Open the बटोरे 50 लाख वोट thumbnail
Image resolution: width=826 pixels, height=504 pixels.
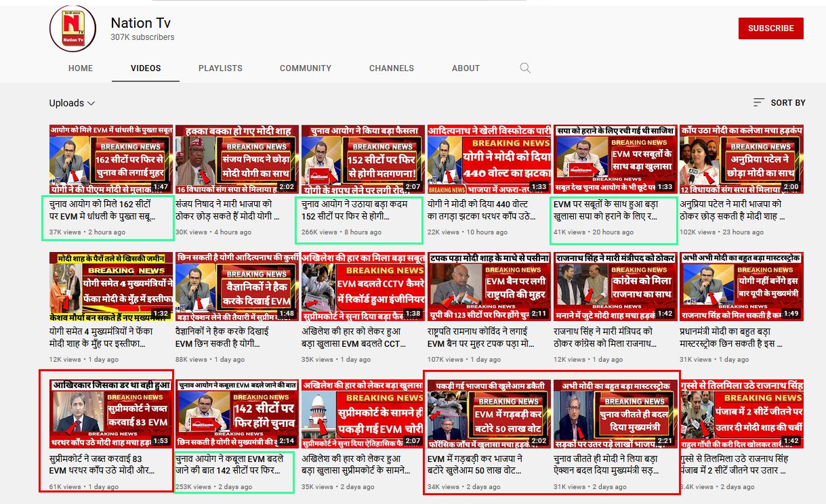click(488, 414)
